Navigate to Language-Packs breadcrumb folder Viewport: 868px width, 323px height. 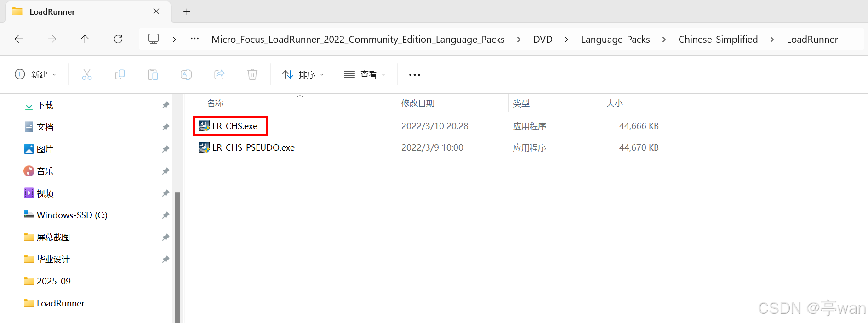[616, 40]
